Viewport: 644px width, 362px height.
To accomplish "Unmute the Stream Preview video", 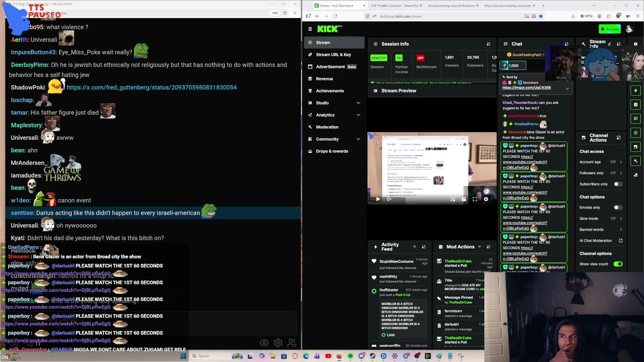I will [x=389, y=200].
